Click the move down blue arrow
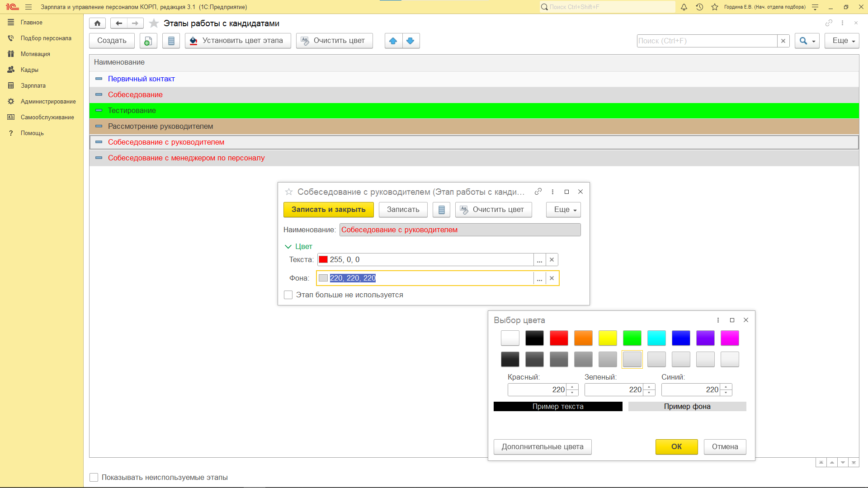The width and height of the screenshot is (868, 488). click(x=410, y=41)
